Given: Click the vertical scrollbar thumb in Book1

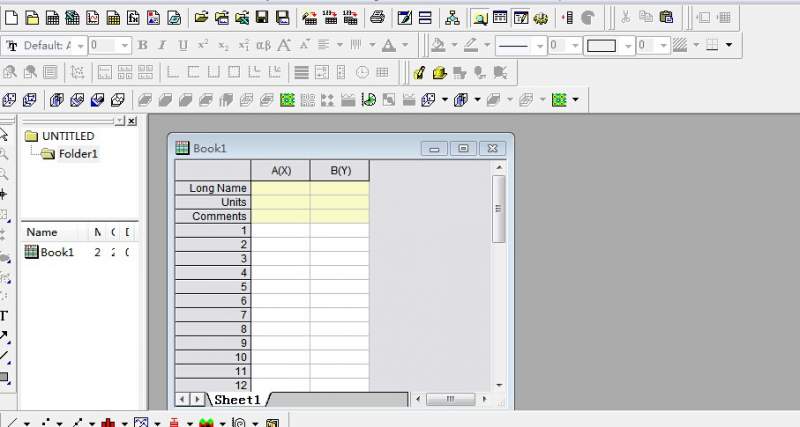Looking at the screenshot, I should [498, 209].
